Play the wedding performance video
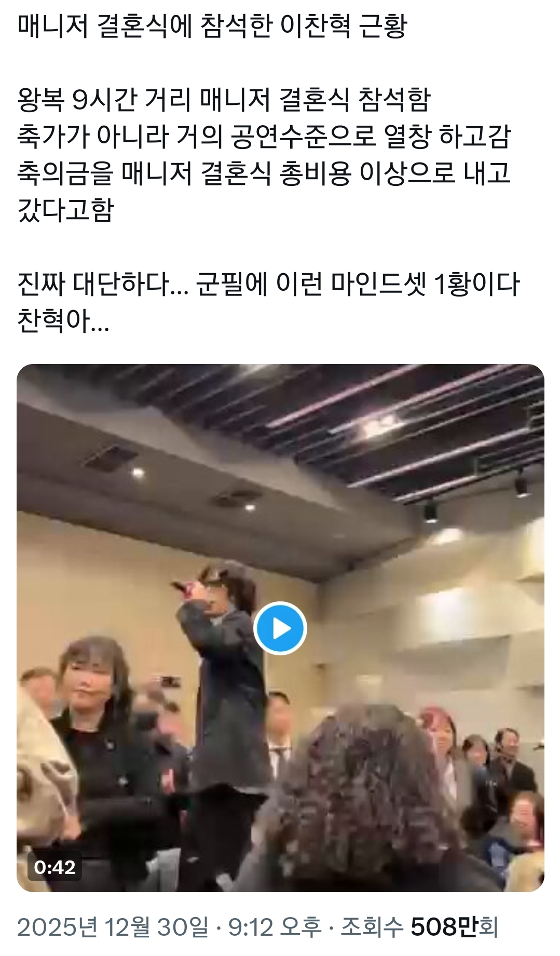The height and width of the screenshot is (956, 560). [280, 628]
